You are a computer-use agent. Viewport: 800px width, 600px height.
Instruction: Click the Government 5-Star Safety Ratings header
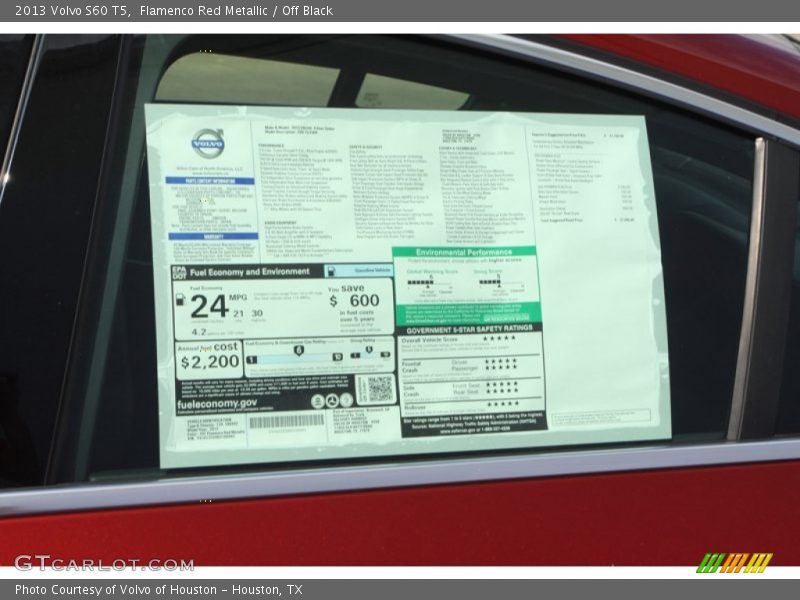pos(469,327)
